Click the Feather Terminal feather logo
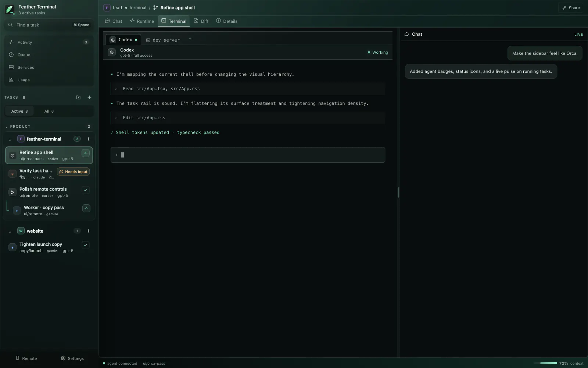Image resolution: width=588 pixels, height=368 pixels. (x=10, y=10)
